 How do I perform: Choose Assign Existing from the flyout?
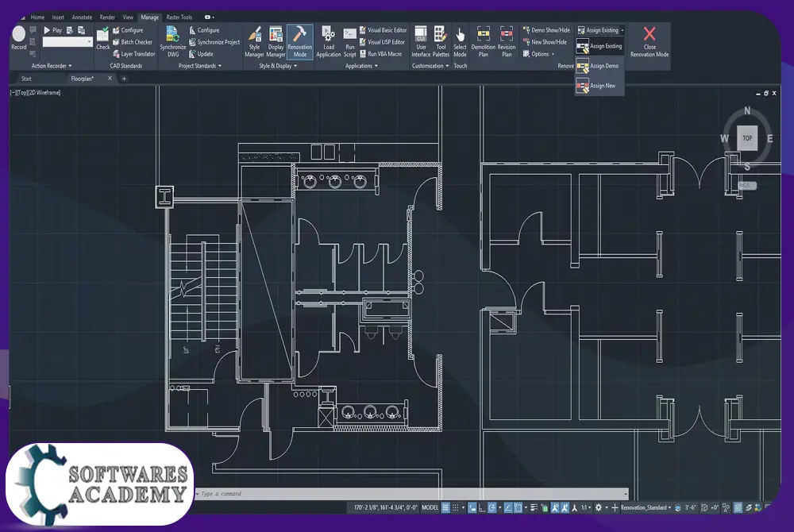tap(599, 47)
